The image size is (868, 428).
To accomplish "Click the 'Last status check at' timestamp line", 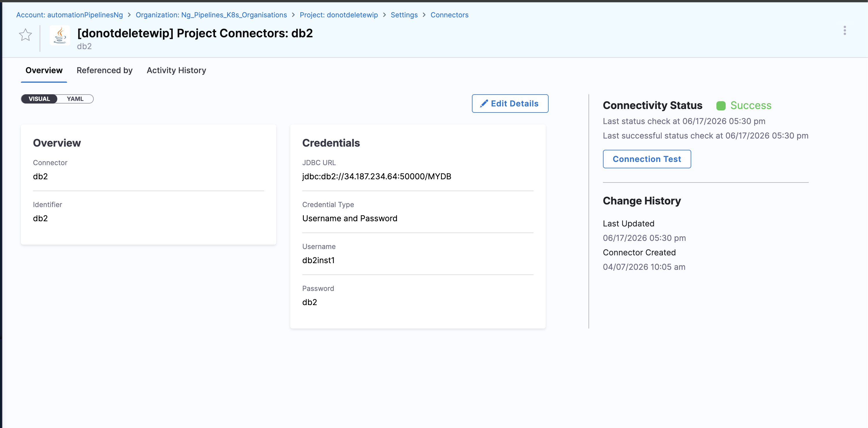I will pos(684,121).
